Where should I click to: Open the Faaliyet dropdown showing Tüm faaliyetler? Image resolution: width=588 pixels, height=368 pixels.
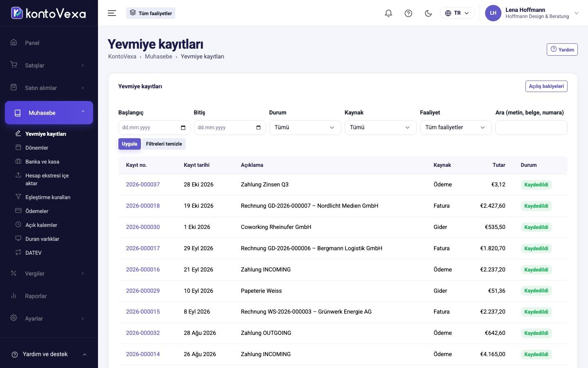click(x=456, y=128)
